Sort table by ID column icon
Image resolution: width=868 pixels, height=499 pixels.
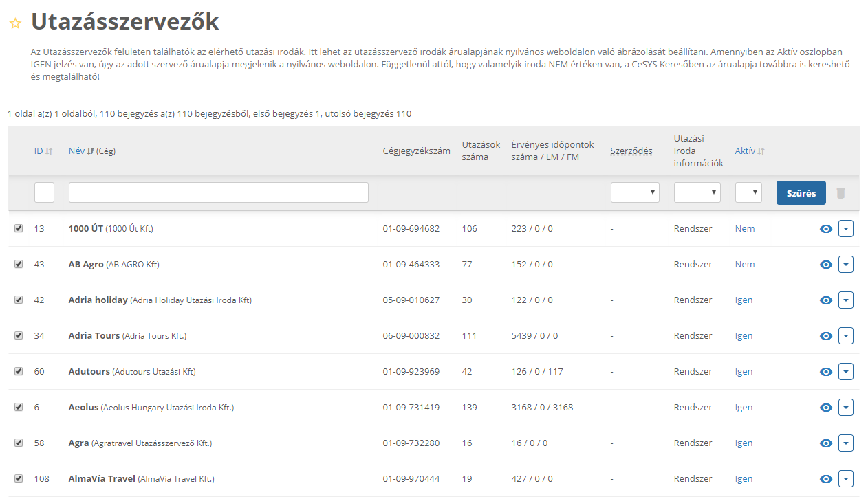[x=49, y=151]
